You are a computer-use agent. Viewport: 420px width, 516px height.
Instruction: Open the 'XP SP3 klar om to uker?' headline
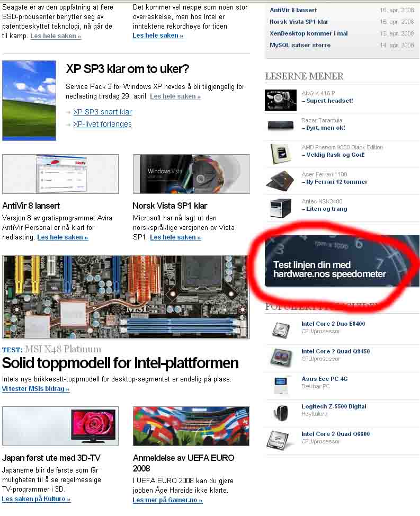(127, 69)
